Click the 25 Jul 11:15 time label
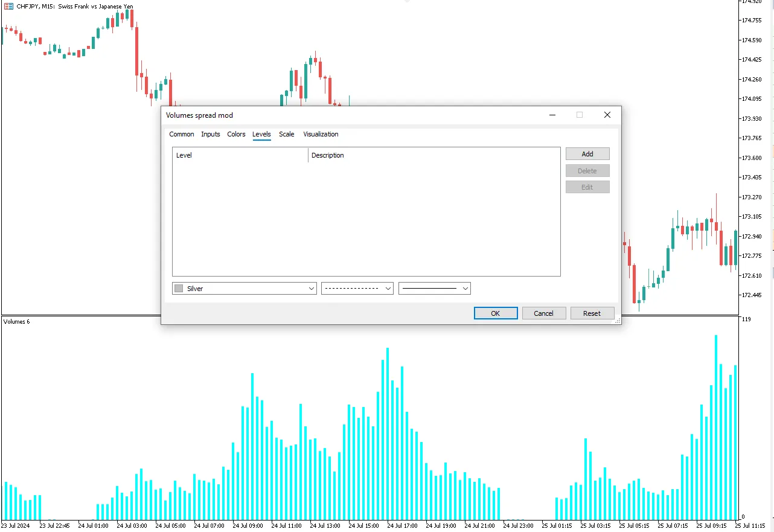 coord(750,525)
